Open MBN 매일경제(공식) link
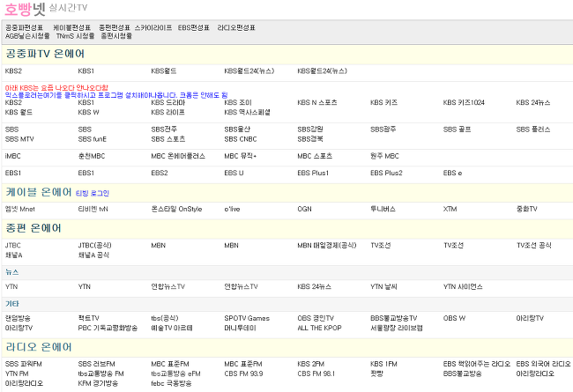The height and width of the screenshot is (392, 573). click(327, 245)
